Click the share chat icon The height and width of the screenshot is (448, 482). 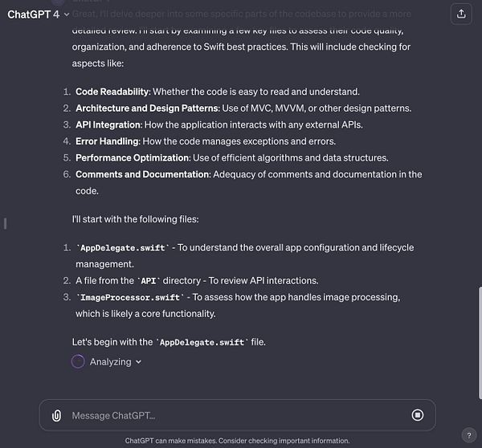tap(461, 14)
